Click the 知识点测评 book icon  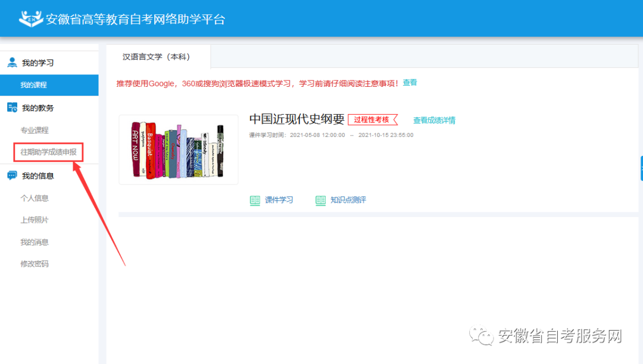(x=321, y=200)
